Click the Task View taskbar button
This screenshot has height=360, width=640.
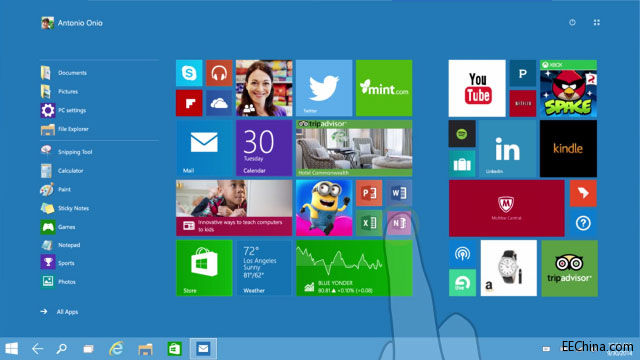(x=88, y=349)
